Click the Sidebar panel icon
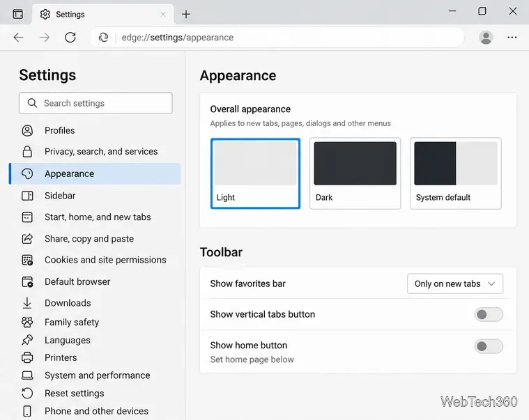This screenshot has width=529, height=420. point(27,196)
